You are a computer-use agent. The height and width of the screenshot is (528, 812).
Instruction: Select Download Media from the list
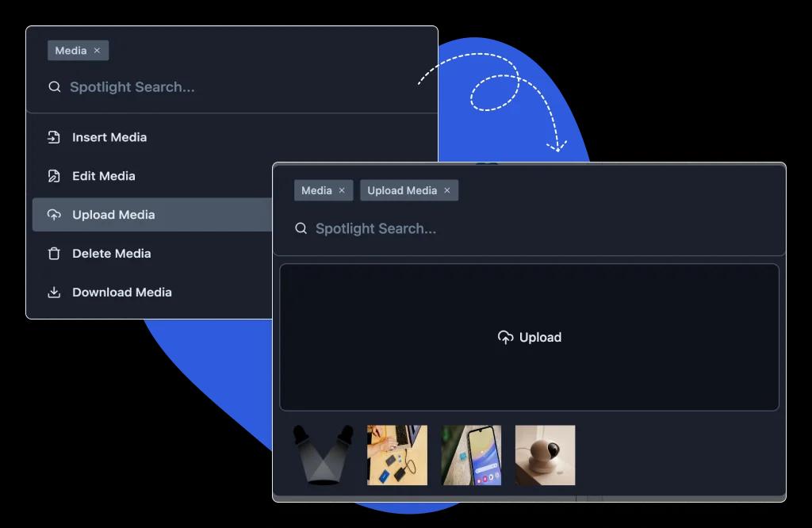pos(121,292)
